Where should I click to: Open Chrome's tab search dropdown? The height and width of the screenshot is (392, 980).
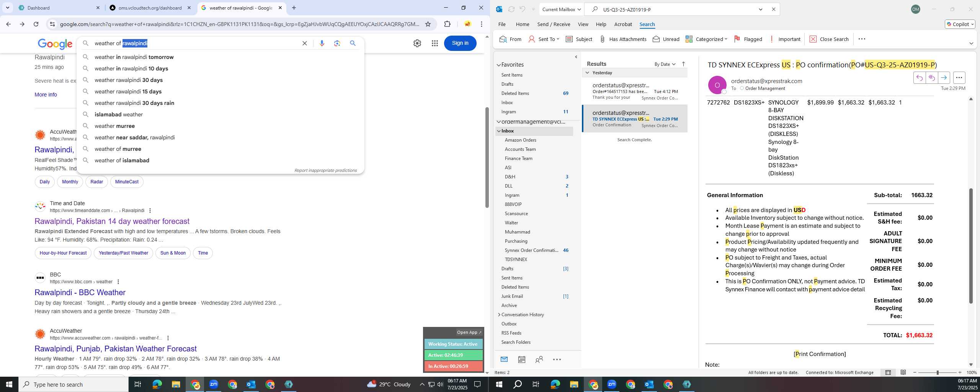tap(7, 8)
